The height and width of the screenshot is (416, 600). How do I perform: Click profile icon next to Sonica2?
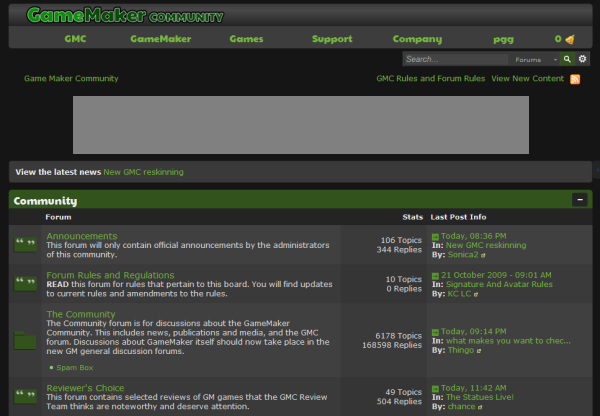(483, 255)
